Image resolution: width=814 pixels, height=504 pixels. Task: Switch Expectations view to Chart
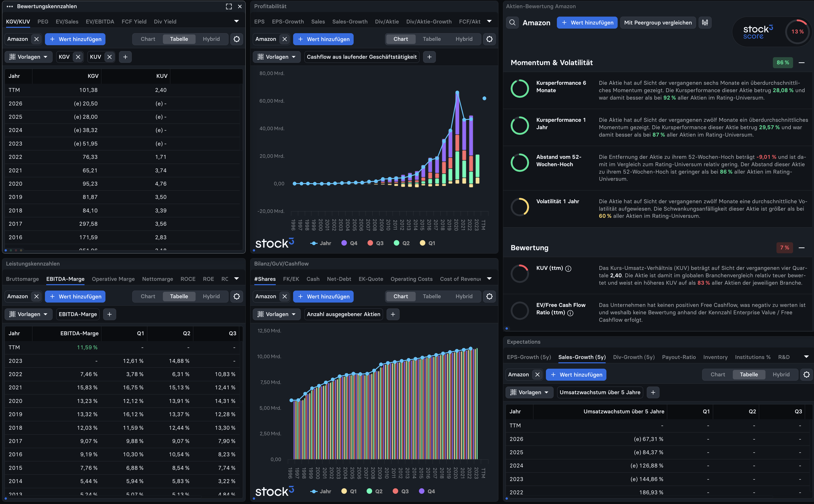pos(718,375)
